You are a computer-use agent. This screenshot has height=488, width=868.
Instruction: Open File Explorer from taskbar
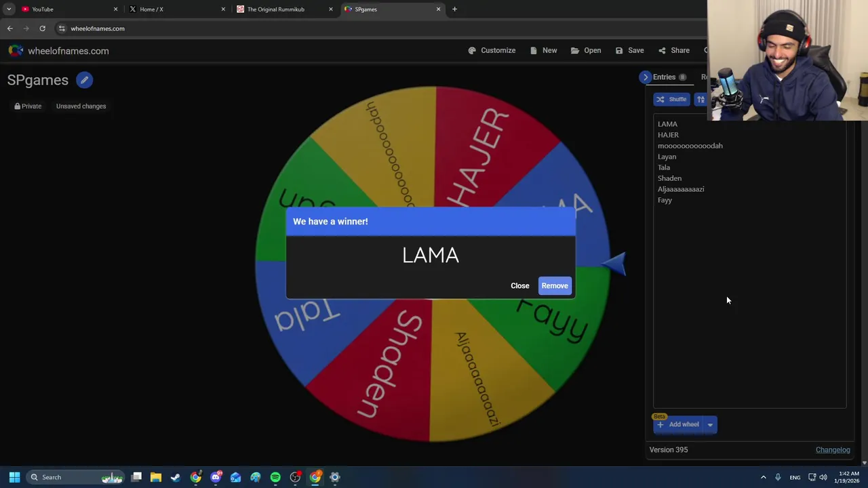(156, 477)
